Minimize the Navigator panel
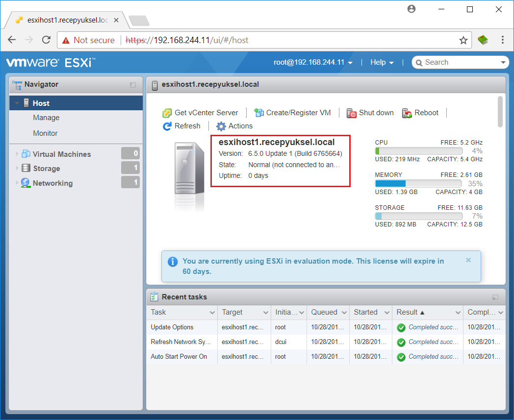The height and width of the screenshot is (420, 514). (x=133, y=85)
